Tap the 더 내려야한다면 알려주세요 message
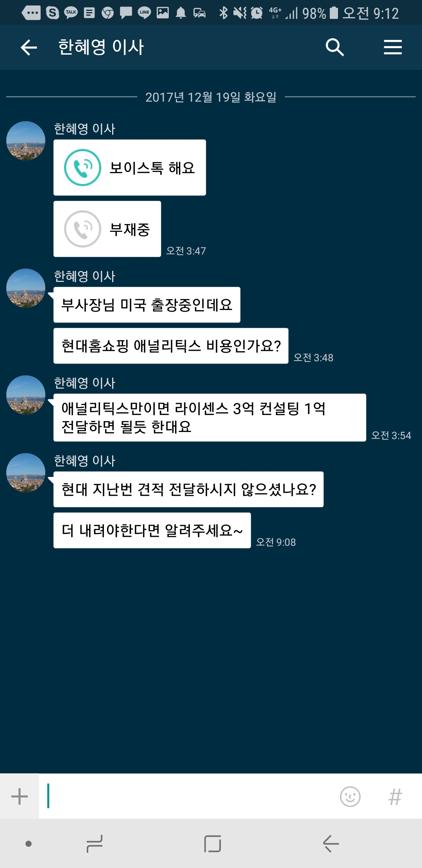Image resolution: width=422 pixels, height=868 pixels. click(x=152, y=531)
